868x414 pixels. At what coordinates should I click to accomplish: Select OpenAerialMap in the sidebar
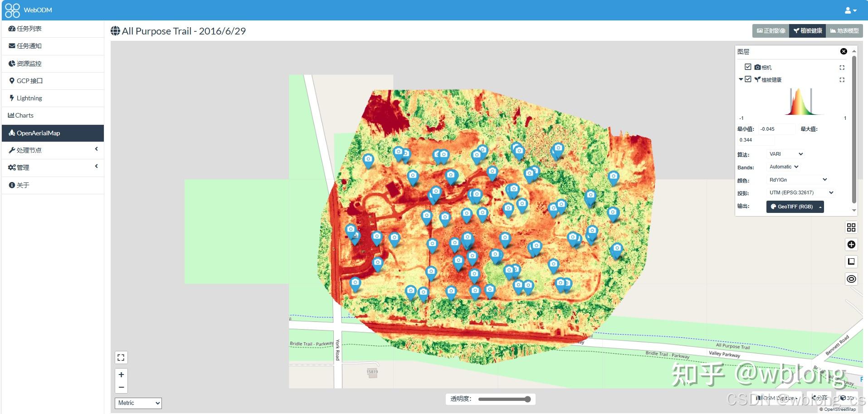click(39, 133)
